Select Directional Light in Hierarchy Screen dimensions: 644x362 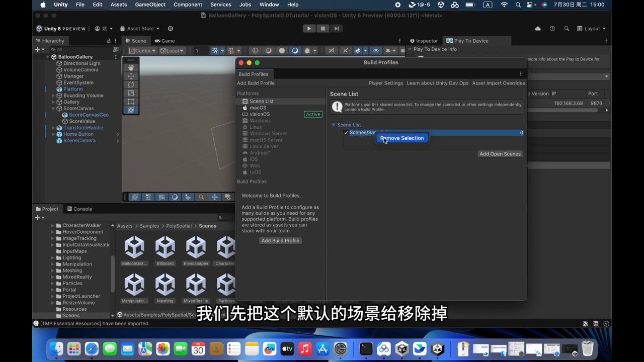coord(82,63)
